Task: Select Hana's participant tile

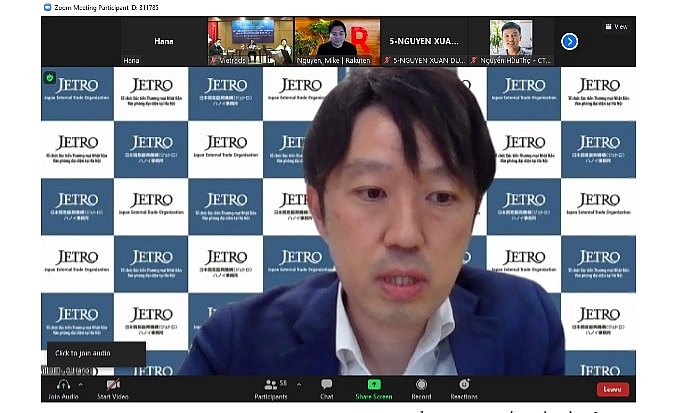Action: point(163,42)
